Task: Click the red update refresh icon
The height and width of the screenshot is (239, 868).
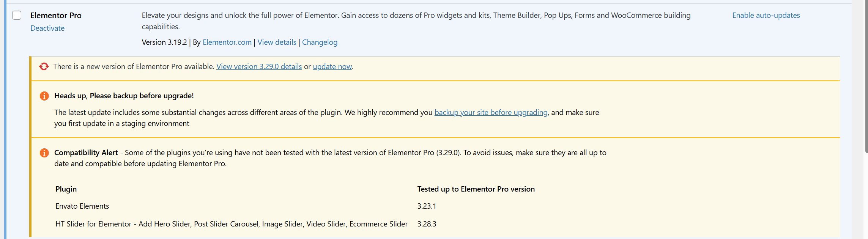Action: pos(44,66)
